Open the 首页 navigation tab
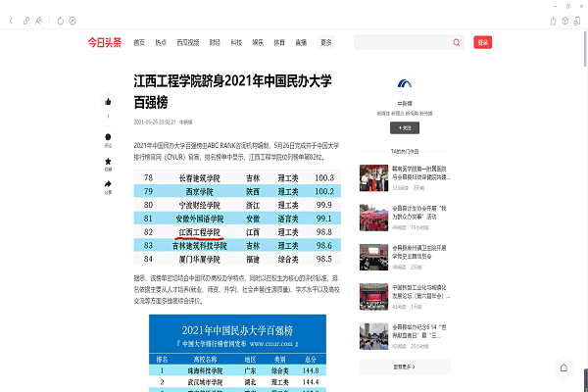 tap(139, 42)
